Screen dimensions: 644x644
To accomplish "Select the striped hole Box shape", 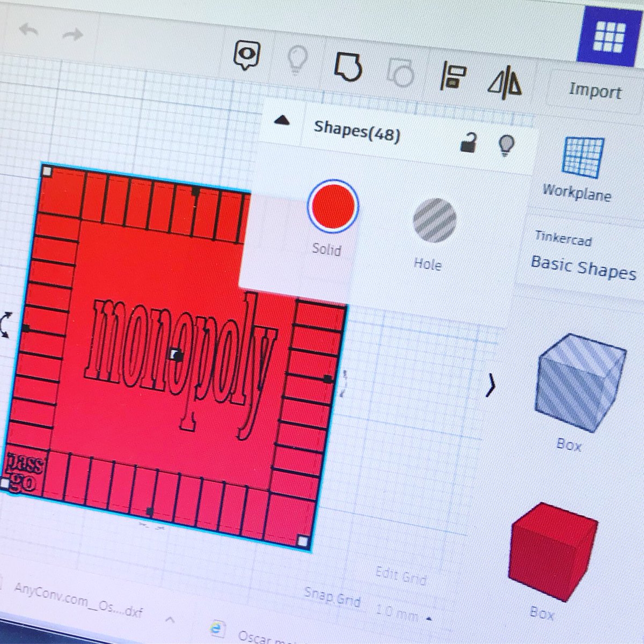I will coord(581,382).
